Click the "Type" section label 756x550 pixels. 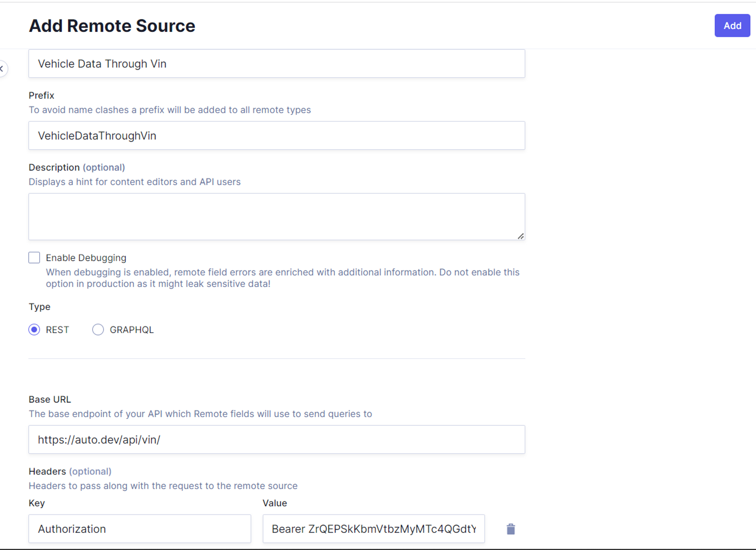pos(39,307)
